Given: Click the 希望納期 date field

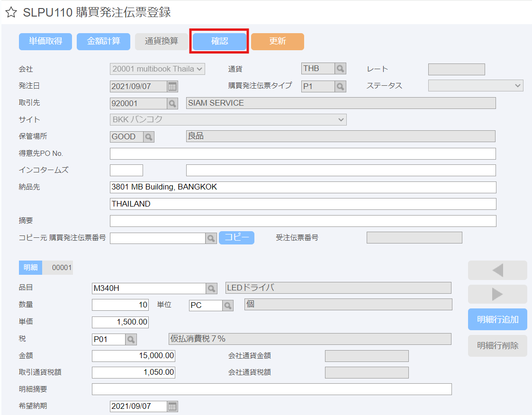Looking at the screenshot, I should coord(138,406).
